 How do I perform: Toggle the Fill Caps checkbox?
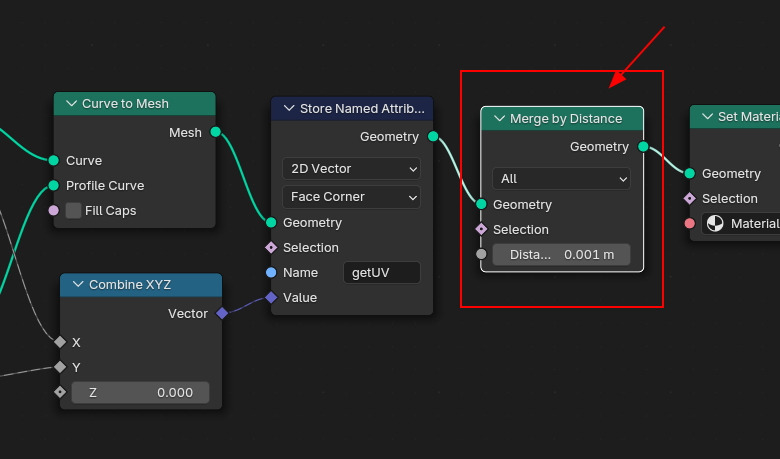click(x=73, y=210)
